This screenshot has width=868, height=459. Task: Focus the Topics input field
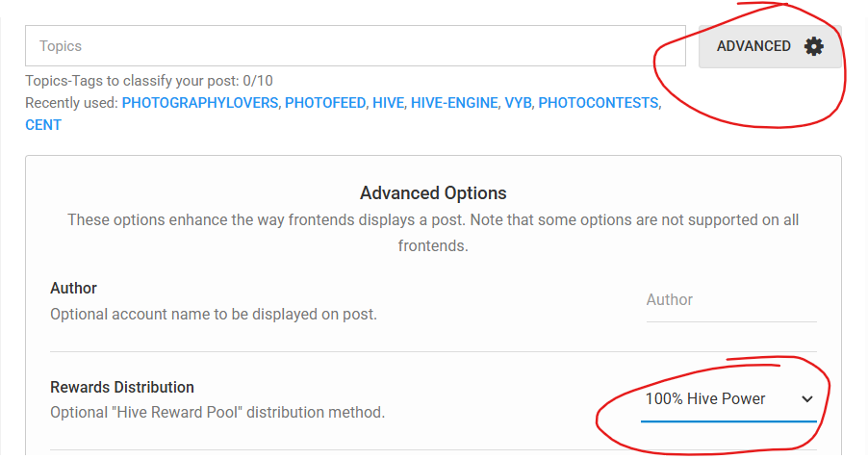tap(355, 46)
